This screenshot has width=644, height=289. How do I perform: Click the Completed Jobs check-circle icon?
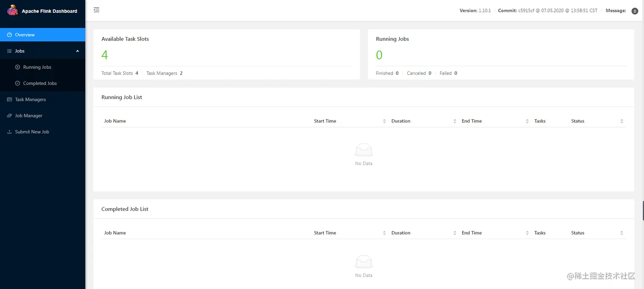tap(17, 83)
